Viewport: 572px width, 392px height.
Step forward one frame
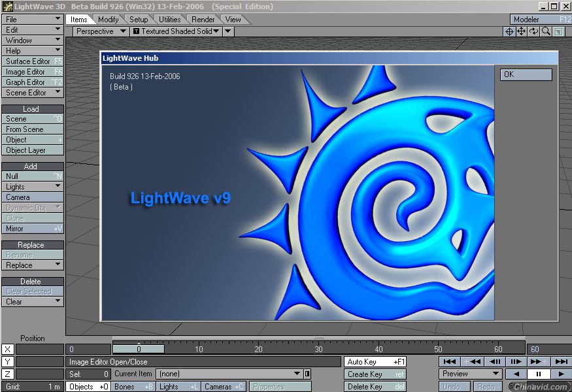coord(516,361)
